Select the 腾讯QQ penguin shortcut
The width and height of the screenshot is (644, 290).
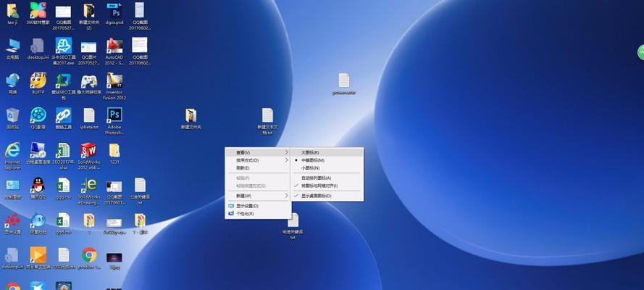[x=38, y=186]
